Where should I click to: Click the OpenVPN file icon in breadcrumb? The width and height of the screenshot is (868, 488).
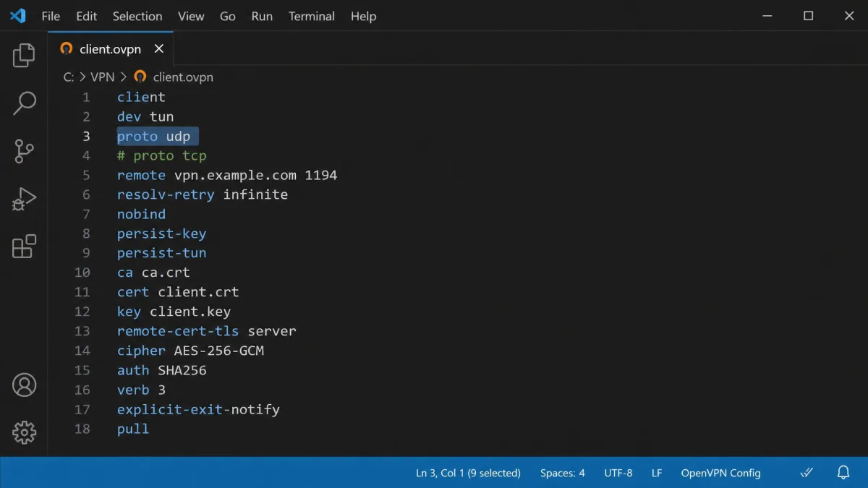coord(140,77)
